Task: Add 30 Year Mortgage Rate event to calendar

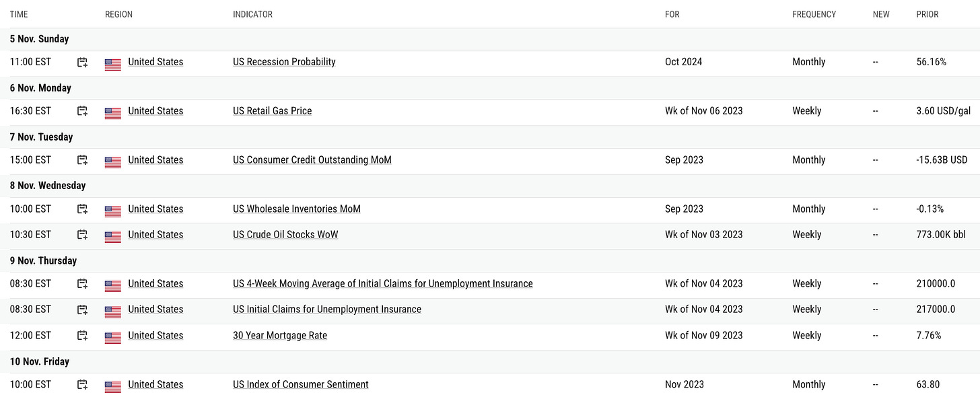Action: pyautogui.click(x=82, y=336)
